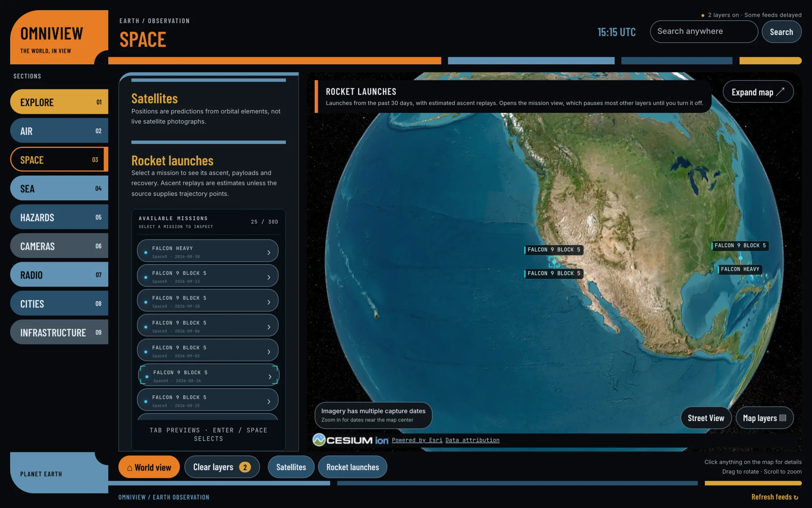The height and width of the screenshot is (508, 812).
Task: Click the Imagery has multiple capture dates notice
Action: 373,415
